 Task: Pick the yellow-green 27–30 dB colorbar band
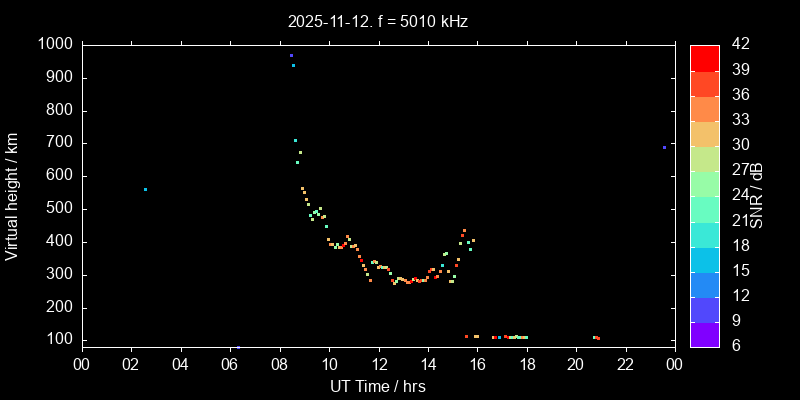pos(705,158)
